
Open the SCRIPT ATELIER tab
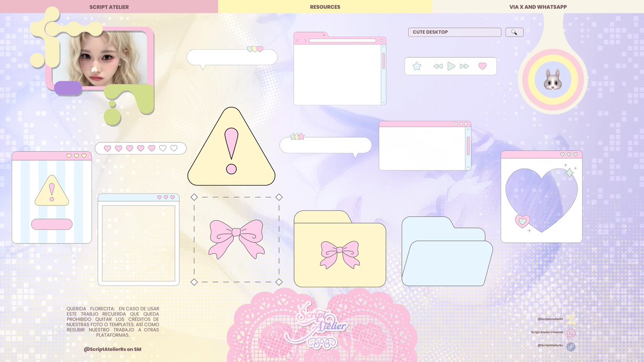tap(109, 6)
